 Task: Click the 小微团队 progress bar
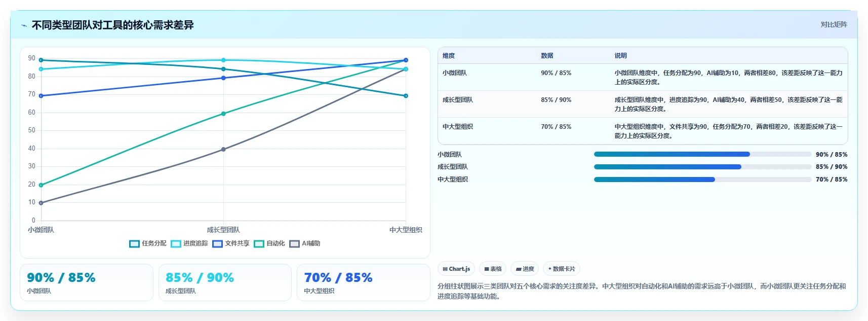[x=702, y=154]
